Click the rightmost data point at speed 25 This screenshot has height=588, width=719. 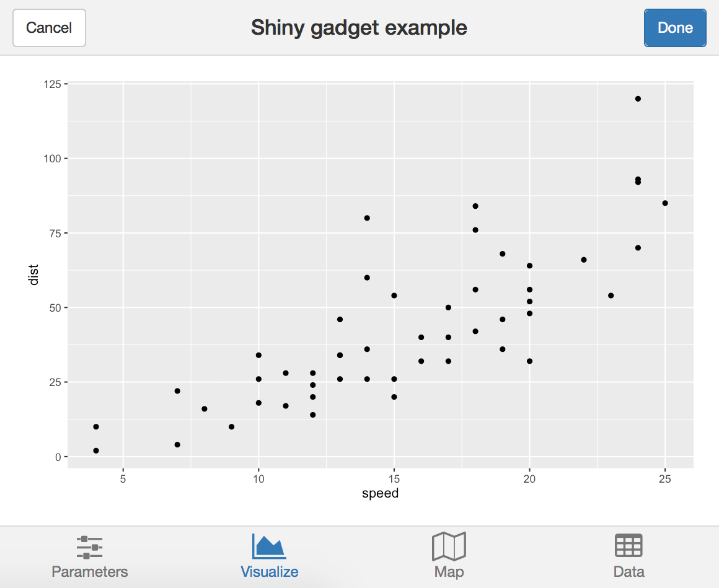(665, 203)
